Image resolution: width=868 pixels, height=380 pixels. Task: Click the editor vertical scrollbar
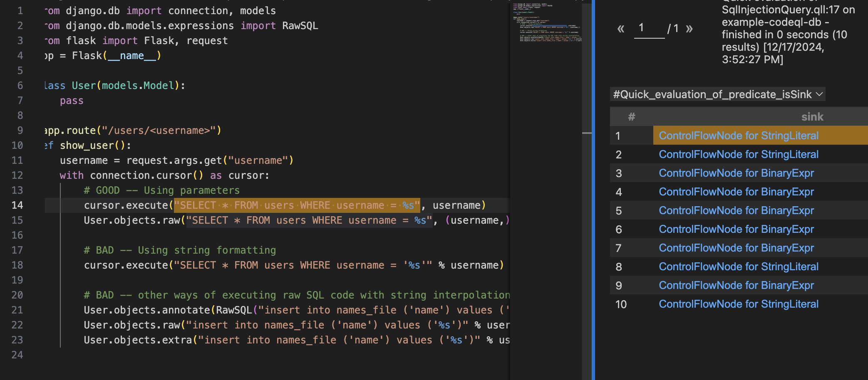point(587,133)
